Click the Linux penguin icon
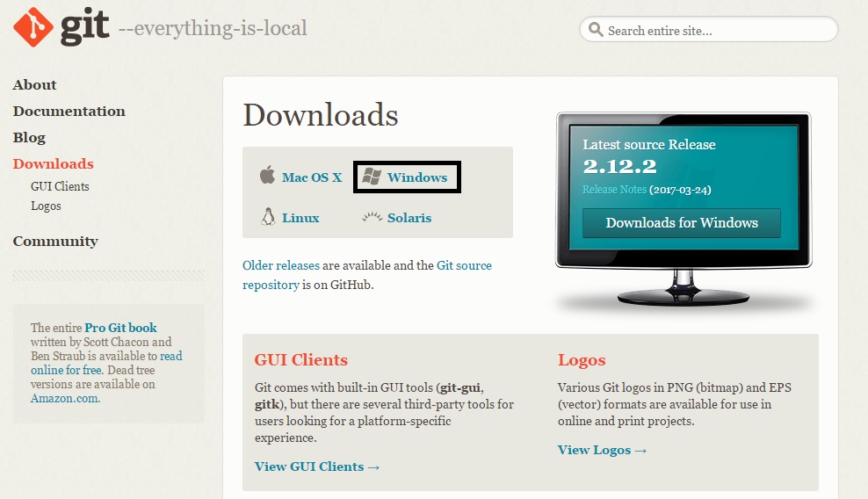This screenshot has width=868, height=499. point(268,216)
